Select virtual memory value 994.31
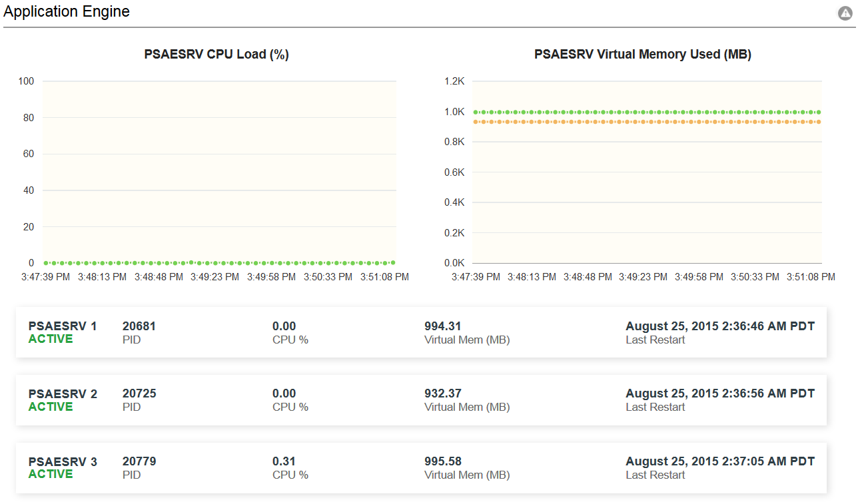 (443, 326)
